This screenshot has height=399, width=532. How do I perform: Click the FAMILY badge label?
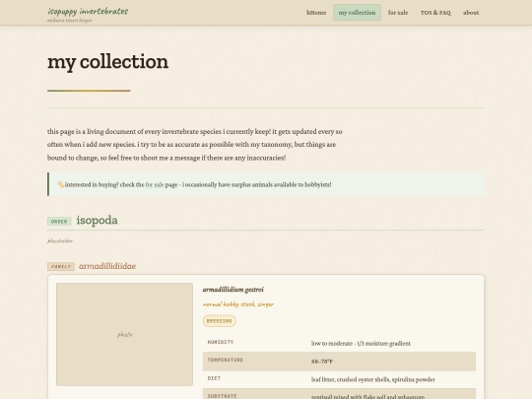click(x=61, y=266)
